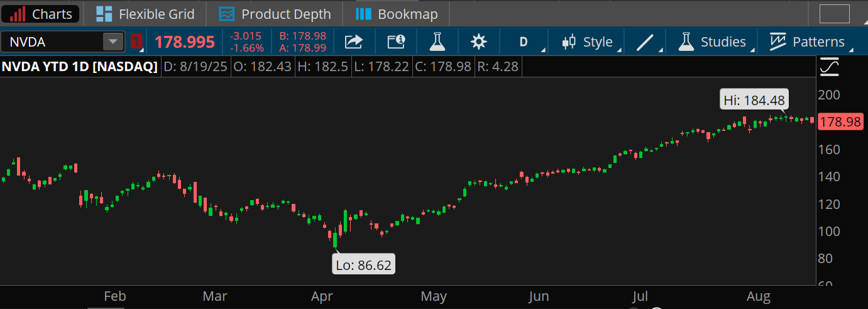This screenshot has height=309, width=868.
Task: Click the 160 price axis label
Action: pos(830,149)
